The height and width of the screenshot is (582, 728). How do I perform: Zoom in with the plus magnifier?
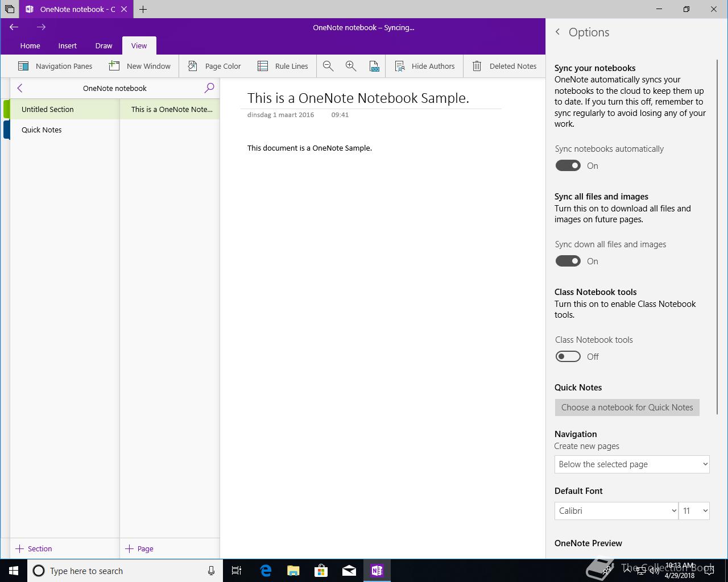coord(351,66)
